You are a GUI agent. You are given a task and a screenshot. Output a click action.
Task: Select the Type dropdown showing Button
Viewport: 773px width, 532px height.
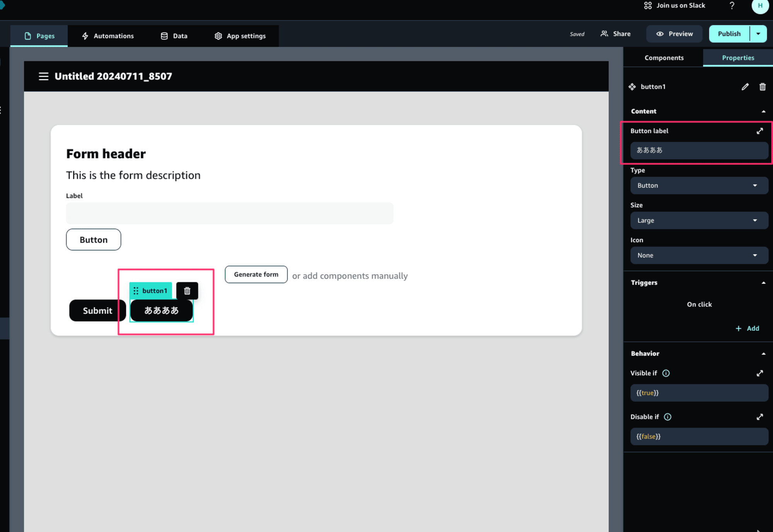[x=696, y=185]
